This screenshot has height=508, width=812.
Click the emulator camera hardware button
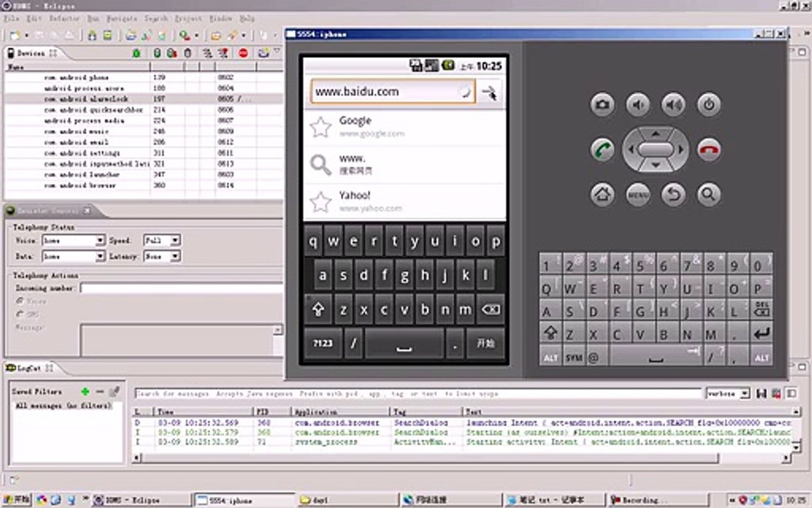(x=602, y=104)
